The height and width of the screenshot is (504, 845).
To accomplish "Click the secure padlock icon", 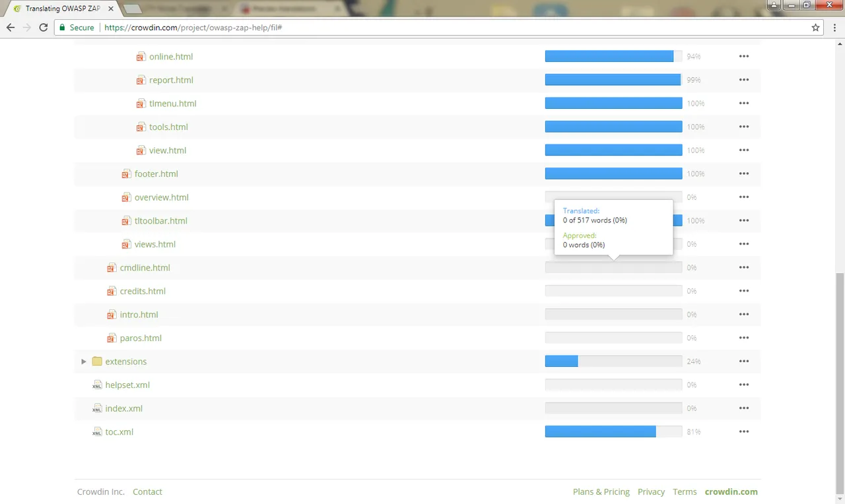I will tap(62, 28).
